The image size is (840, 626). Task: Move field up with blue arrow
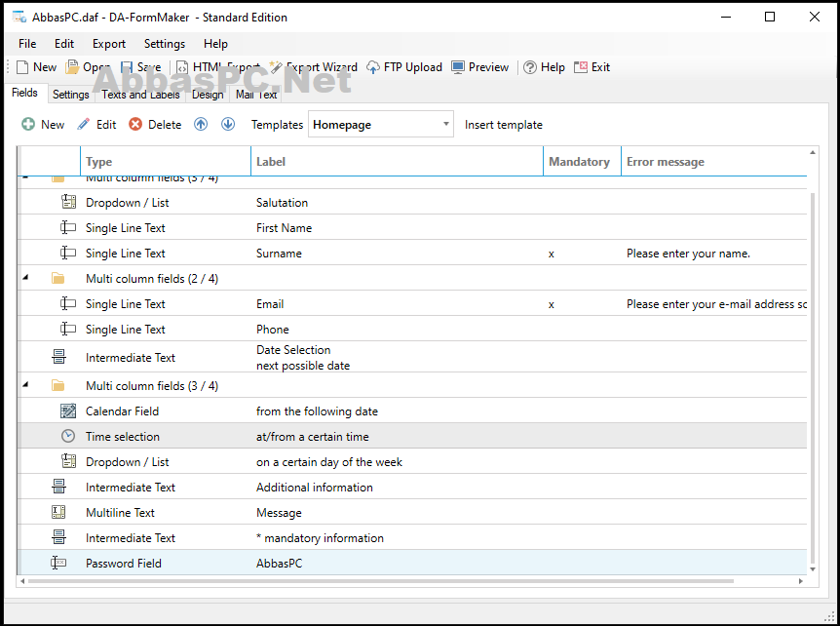(201, 125)
